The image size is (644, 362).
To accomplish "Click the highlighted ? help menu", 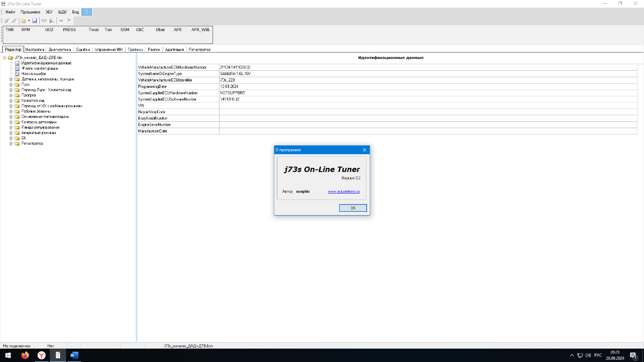I will tap(86, 12).
